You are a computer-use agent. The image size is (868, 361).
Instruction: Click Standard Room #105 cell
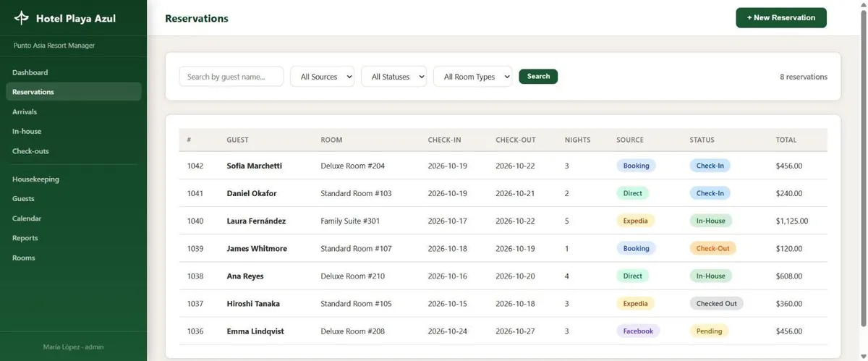click(356, 304)
